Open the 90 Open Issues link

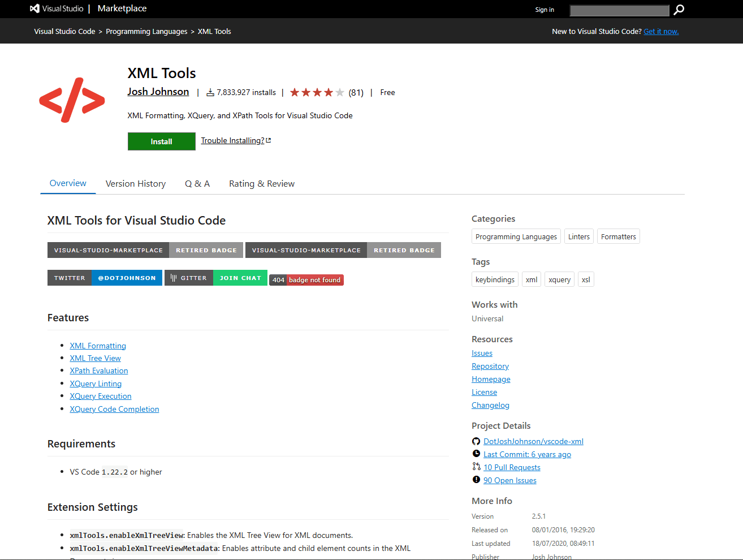click(x=510, y=480)
